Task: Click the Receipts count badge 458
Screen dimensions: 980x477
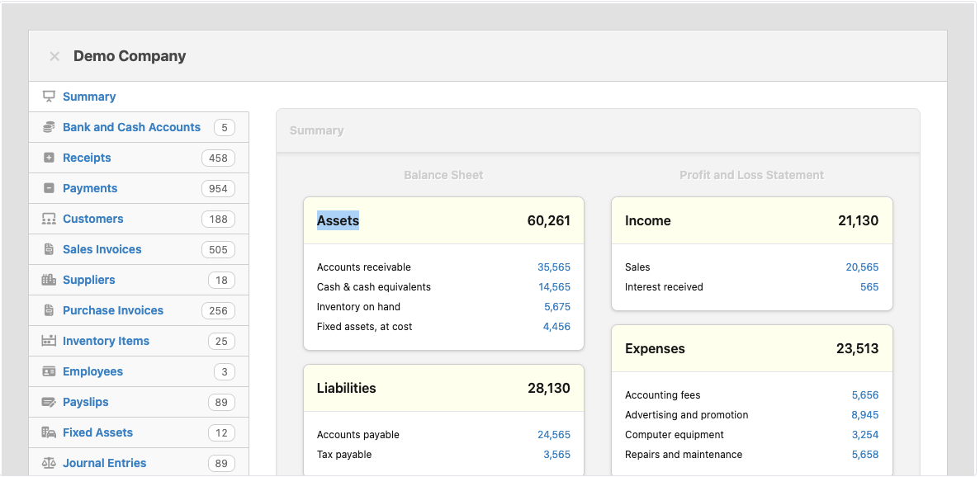Action: 219,158
